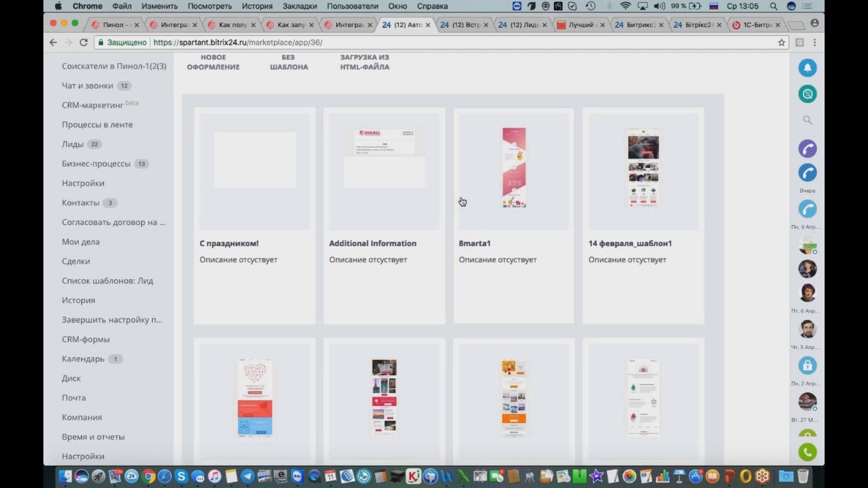Open История in sidebar
The height and width of the screenshot is (488, 868).
point(79,300)
